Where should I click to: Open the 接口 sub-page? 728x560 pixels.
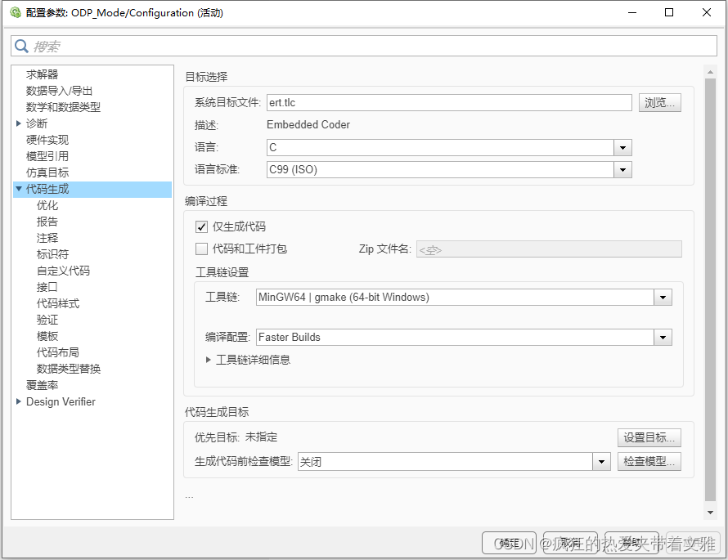coord(47,287)
